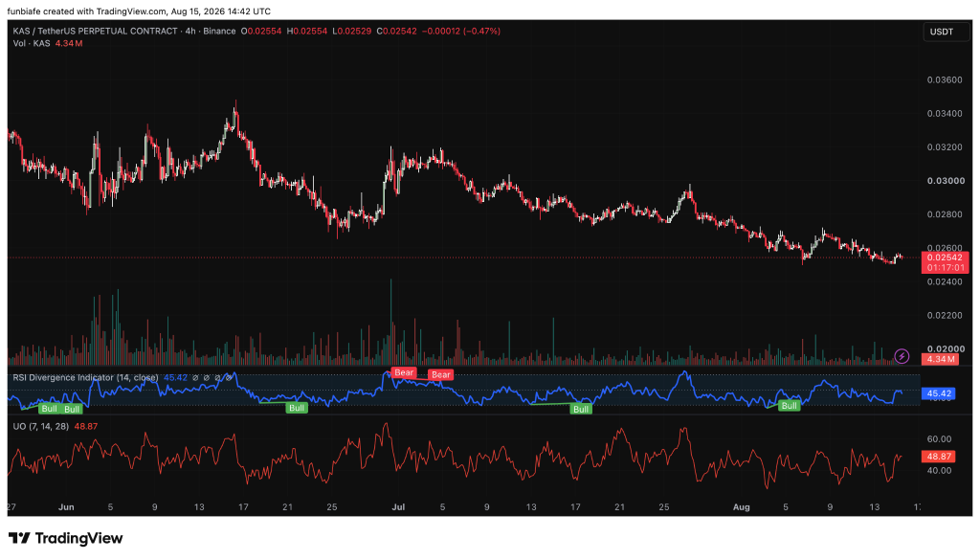
Task: Click the 0.03600 price axis level
Action: 945,80
